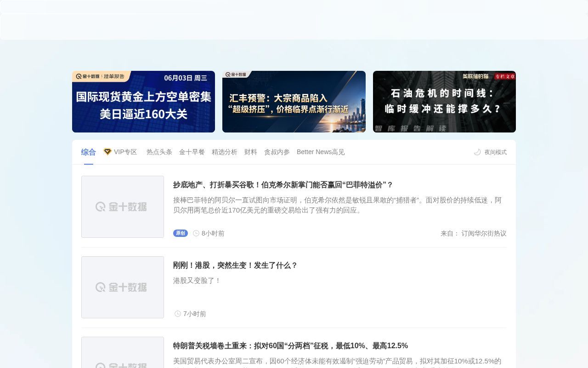
Task: Select the 综合 tab
Action: coord(89,152)
